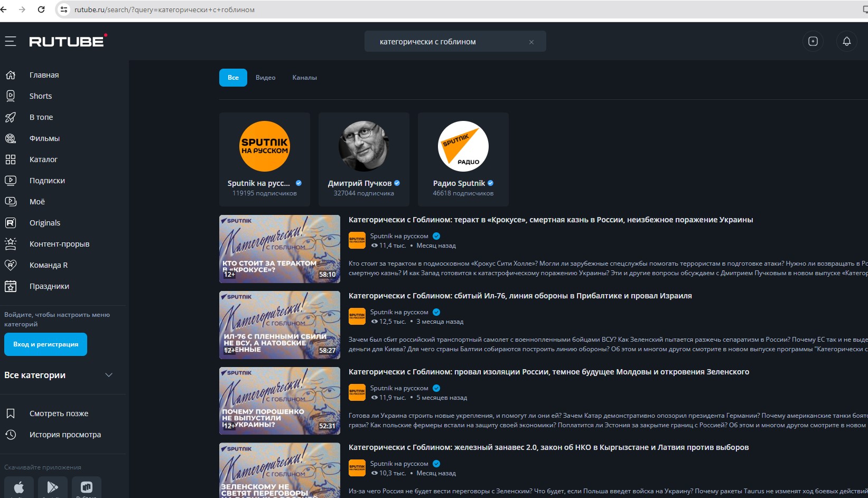The height and width of the screenshot is (498, 868).
Task: Open video title about провал изоляции России
Action: click(x=549, y=372)
